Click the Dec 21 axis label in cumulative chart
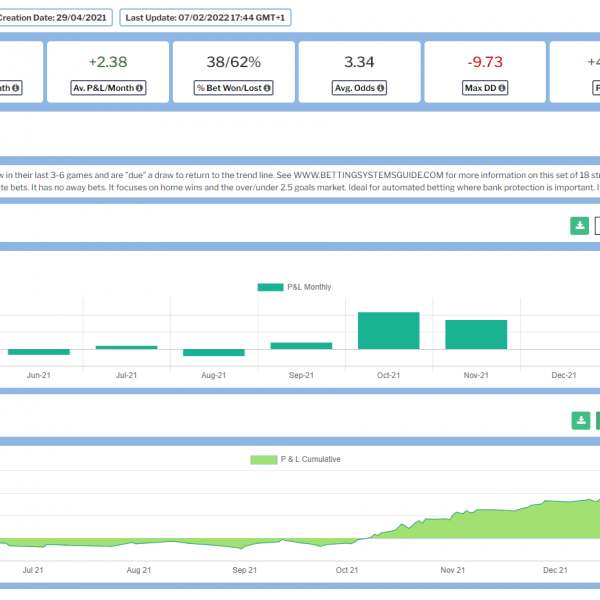Viewport: 600px width, 600px height. point(555,570)
